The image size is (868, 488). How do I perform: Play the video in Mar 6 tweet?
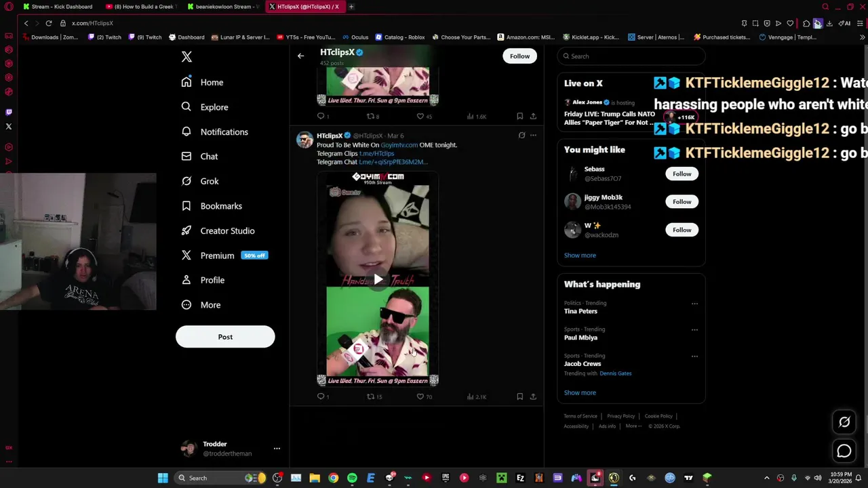(x=378, y=279)
